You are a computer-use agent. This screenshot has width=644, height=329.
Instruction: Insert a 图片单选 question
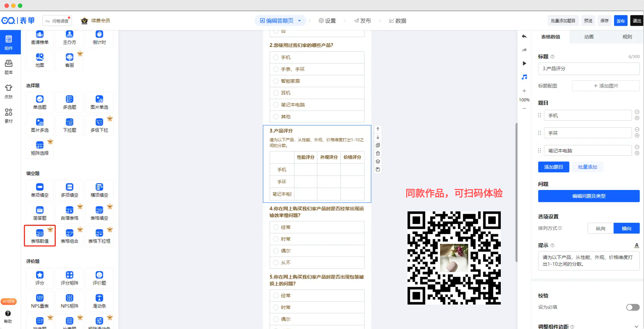pyautogui.click(x=99, y=103)
